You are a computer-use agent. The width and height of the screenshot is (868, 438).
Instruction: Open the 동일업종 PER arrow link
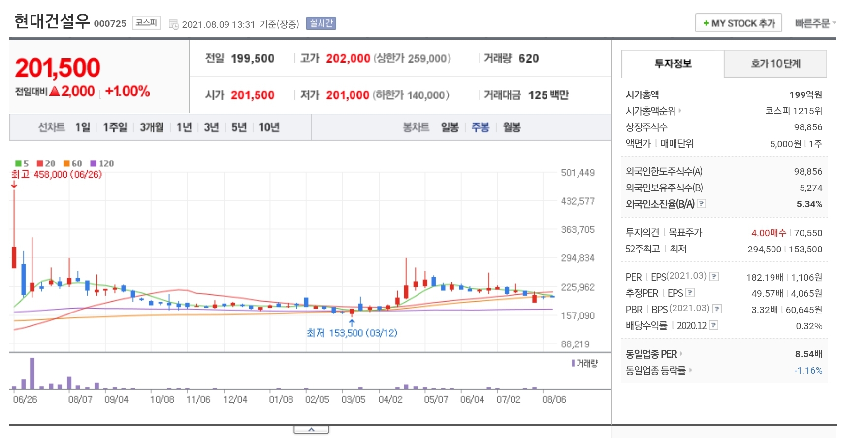click(681, 354)
